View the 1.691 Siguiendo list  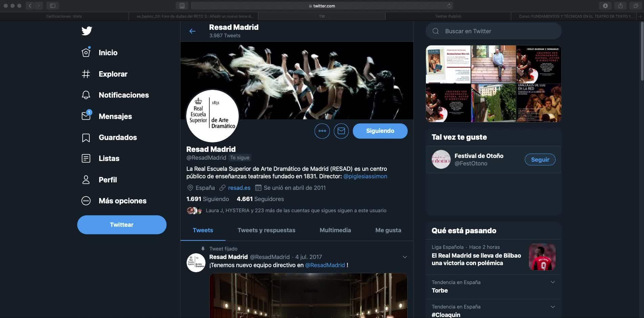pos(208,199)
